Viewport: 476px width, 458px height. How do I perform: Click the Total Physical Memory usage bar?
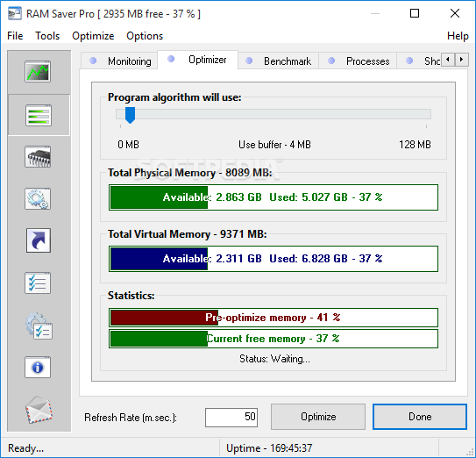click(274, 197)
